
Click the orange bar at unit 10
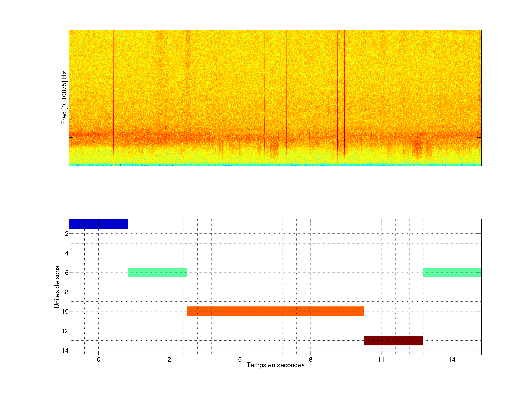(275, 311)
